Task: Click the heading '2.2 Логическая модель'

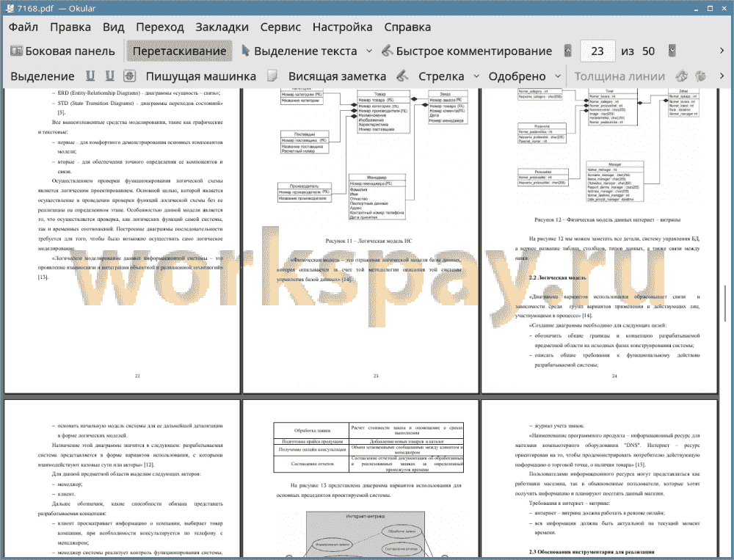Action: 557,277
